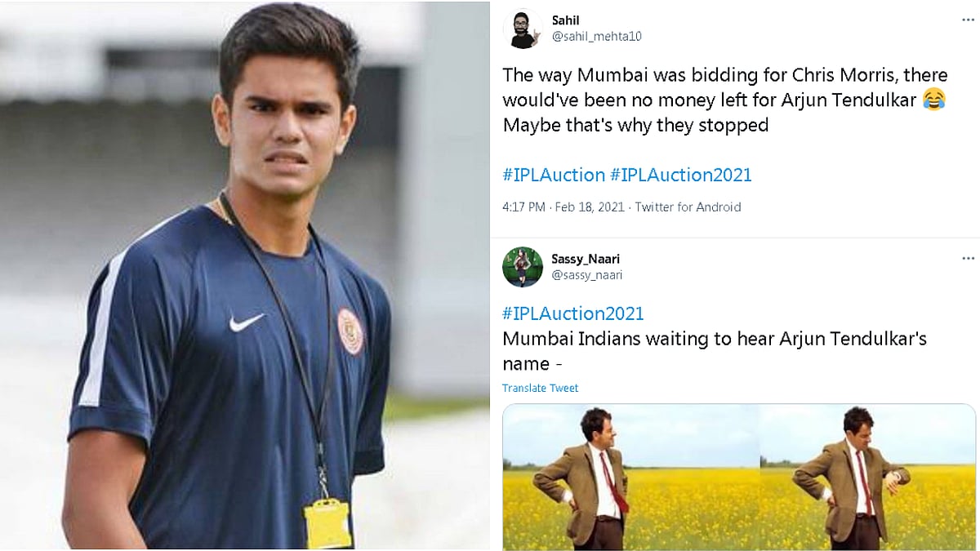Viewport: 980px width, 551px height.
Task: Click the Sahil display name
Action: click(565, 20)
